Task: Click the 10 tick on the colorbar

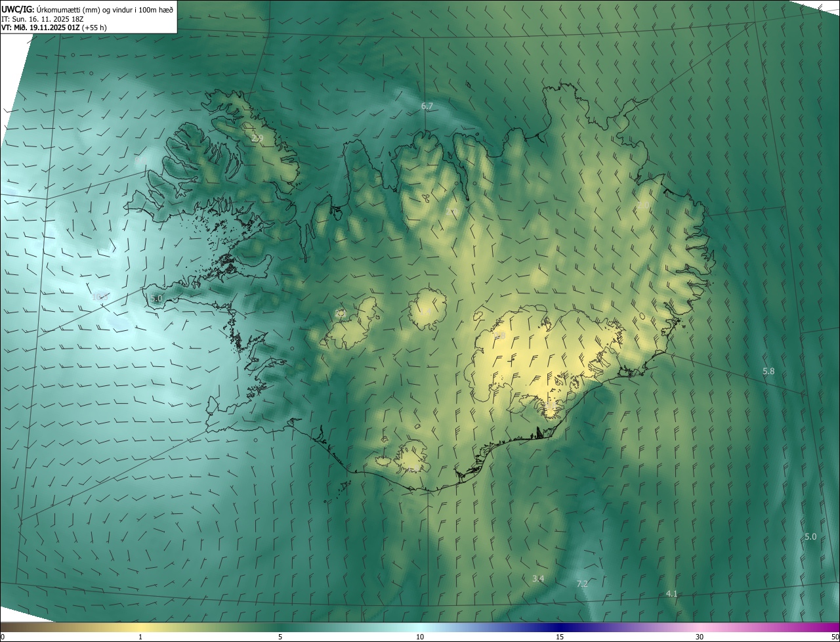Action: coord(420,637)
